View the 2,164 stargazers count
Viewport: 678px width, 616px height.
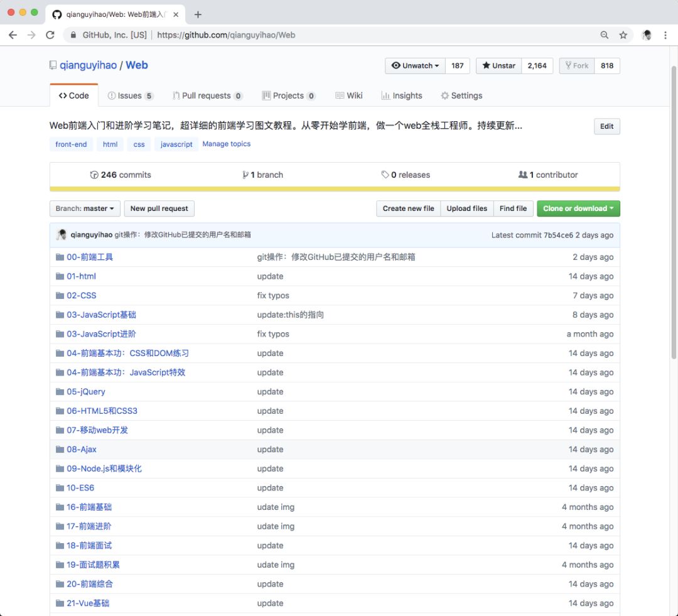point(537,66)
